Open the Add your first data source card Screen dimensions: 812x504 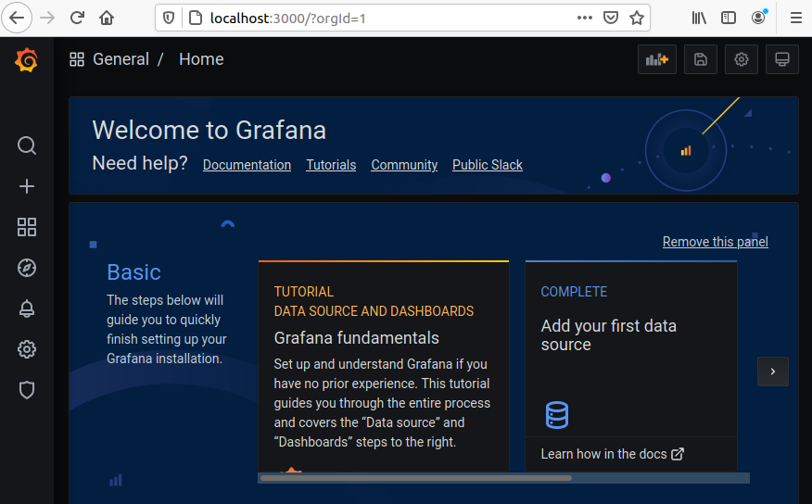pyautogui.click(x=630, y=366)
